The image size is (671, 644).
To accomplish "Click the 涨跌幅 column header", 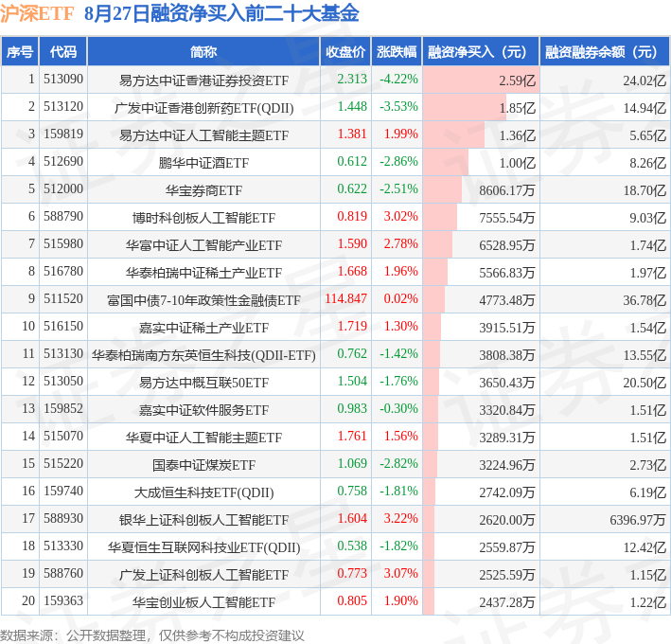I will (x=397, y=52).
